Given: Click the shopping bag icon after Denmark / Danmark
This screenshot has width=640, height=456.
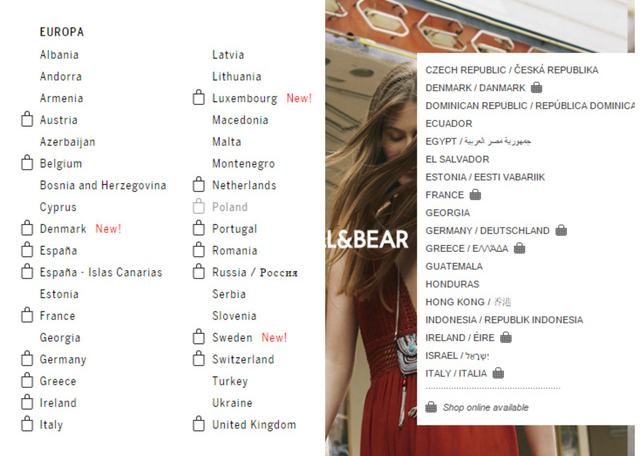Looking at the screenshot, I should [x=536, y=87].
